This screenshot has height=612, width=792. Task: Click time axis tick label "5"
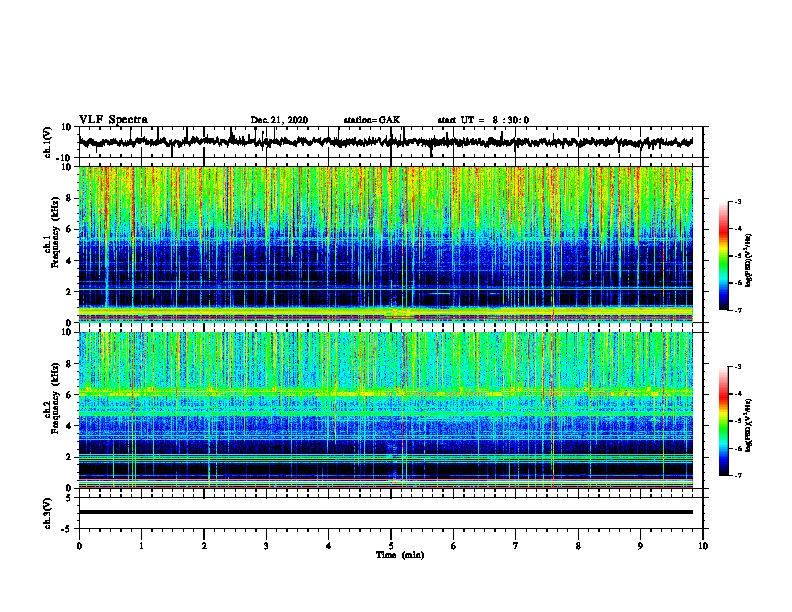click(391, 546)
